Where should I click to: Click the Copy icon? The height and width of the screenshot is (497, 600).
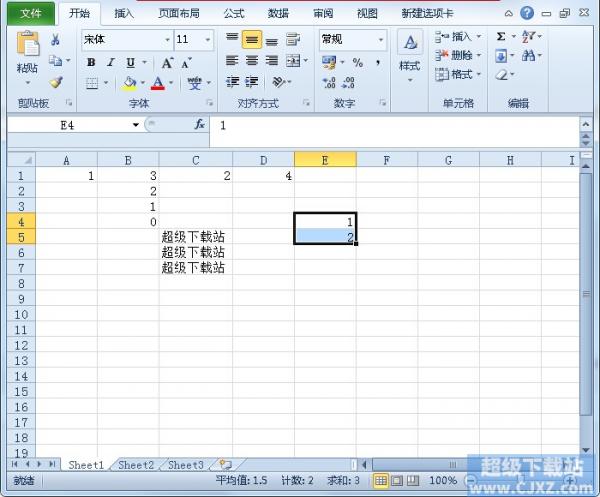pos(55,60)
